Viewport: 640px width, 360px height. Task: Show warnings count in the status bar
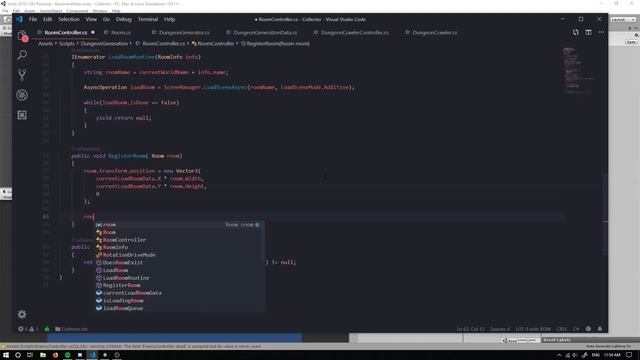click(34, 329)
